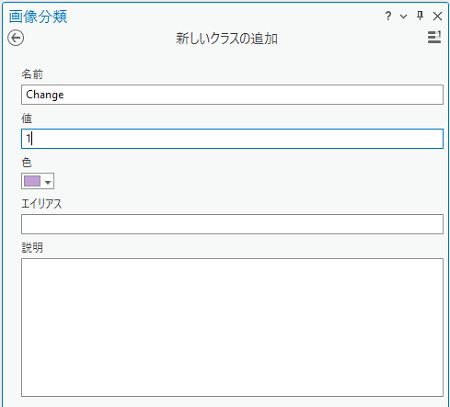Click the text Change in the name box
The image size is (450, 407).
45,95
